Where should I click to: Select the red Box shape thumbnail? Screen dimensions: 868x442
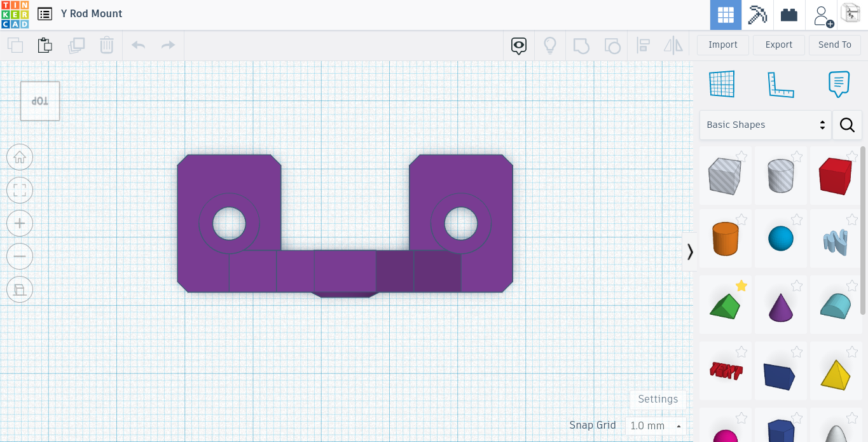[836, 176]
